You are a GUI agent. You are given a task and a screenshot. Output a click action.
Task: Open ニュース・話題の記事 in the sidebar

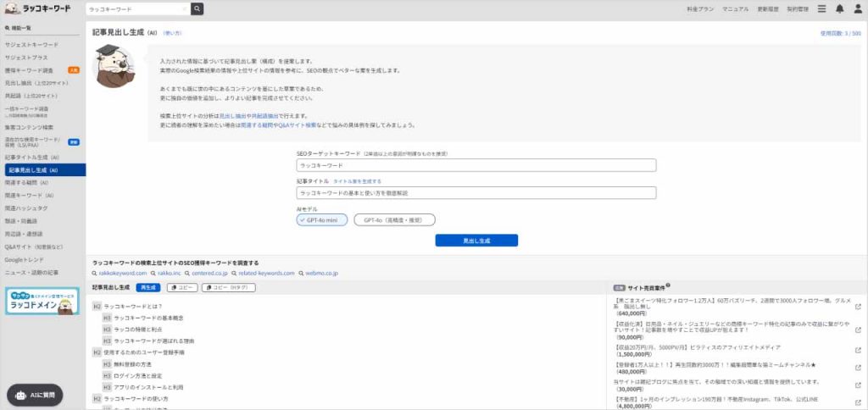[x=31, y=272]
